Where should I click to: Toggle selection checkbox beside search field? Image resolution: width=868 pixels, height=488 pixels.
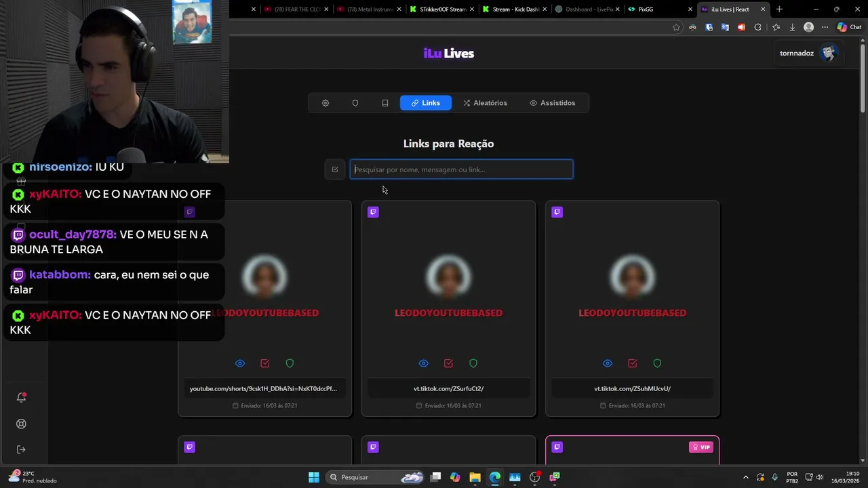[335, 169]
